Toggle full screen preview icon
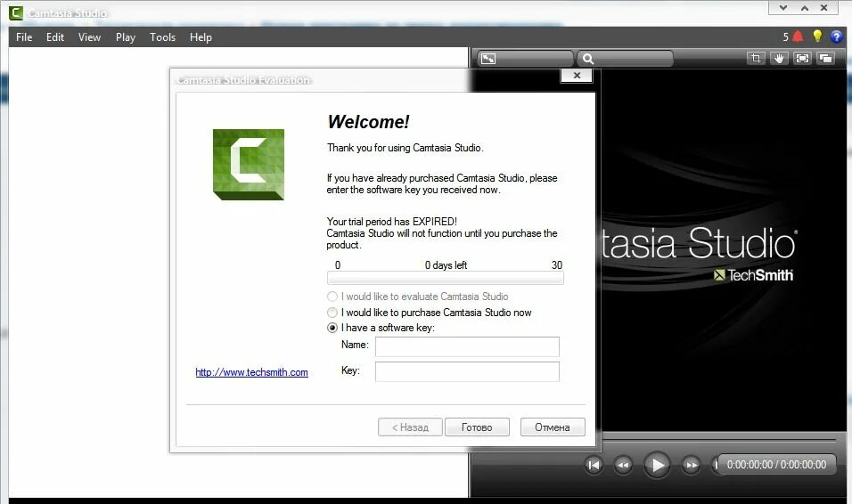The height and width of the screenshot is (504, 852). [802, 58]
